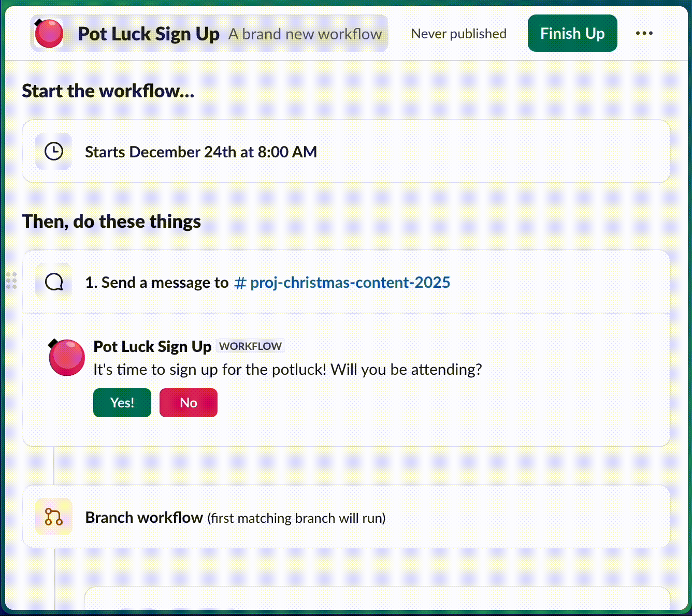
Task: Select the Pot Luck Sign Up title in the header
Action: (x=149, y=34)
